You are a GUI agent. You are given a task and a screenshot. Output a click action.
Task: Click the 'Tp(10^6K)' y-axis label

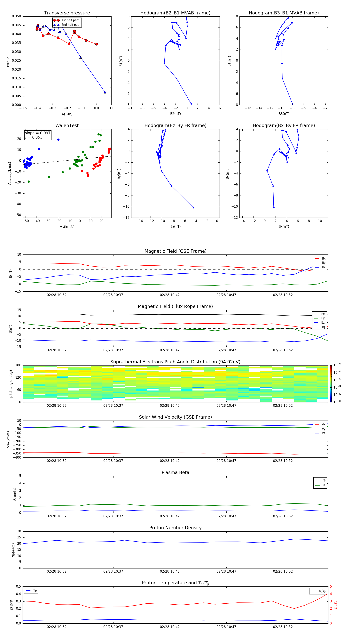pos(11,605)
